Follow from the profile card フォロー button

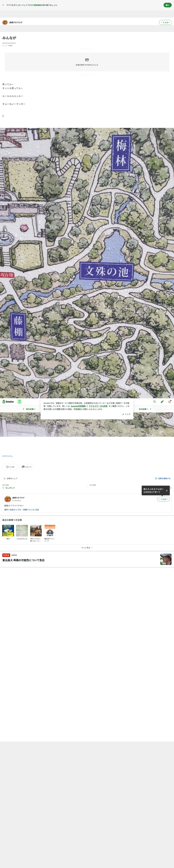pyautogui.click(x=163, y=499)
